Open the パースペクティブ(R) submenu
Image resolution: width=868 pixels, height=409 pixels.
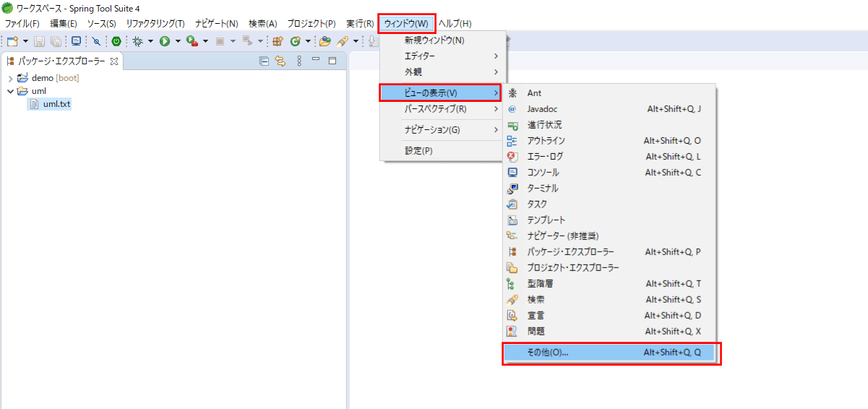[x=435, y=109]
